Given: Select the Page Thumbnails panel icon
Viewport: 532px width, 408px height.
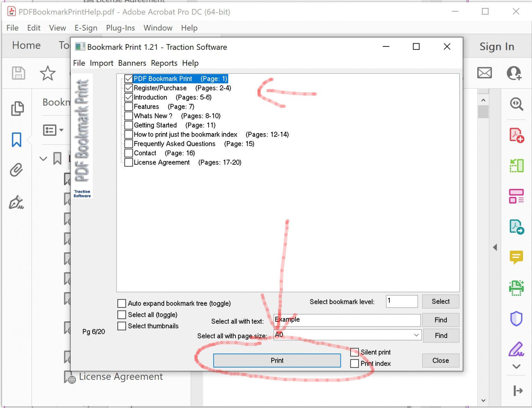Looking at the screenshot, I should pyautogui.click(x=17, y=108).
